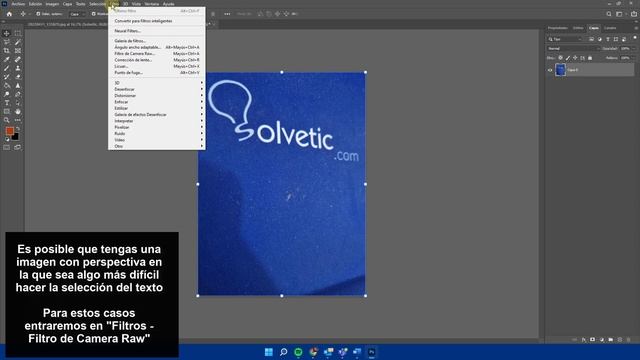
Task: Open Windows search on taskbar
Action: [283, 352]
